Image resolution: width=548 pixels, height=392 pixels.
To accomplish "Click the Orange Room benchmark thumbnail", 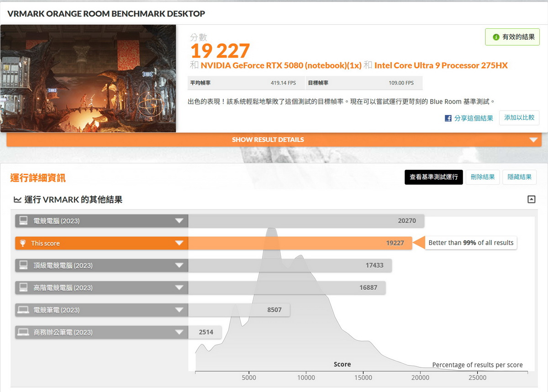I will click(x=88, y=78).
